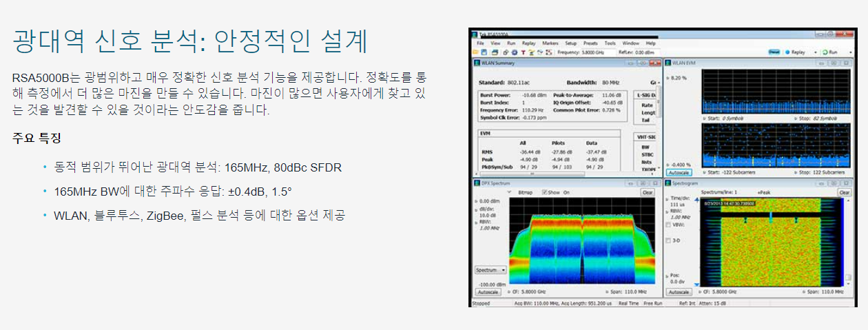Click the blue round icon beside red T
Image resolution: width=868 pixels, height=330 pixels.
coord(515,52)
